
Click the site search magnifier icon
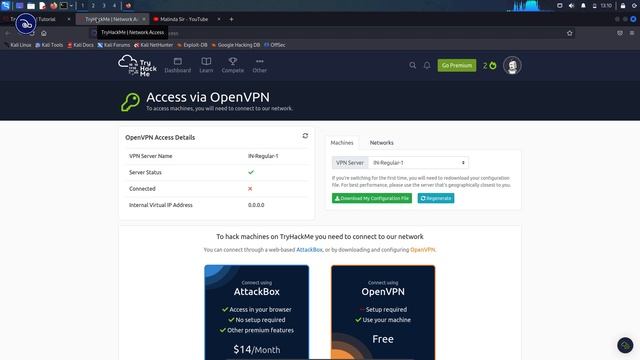click(413, 65)
